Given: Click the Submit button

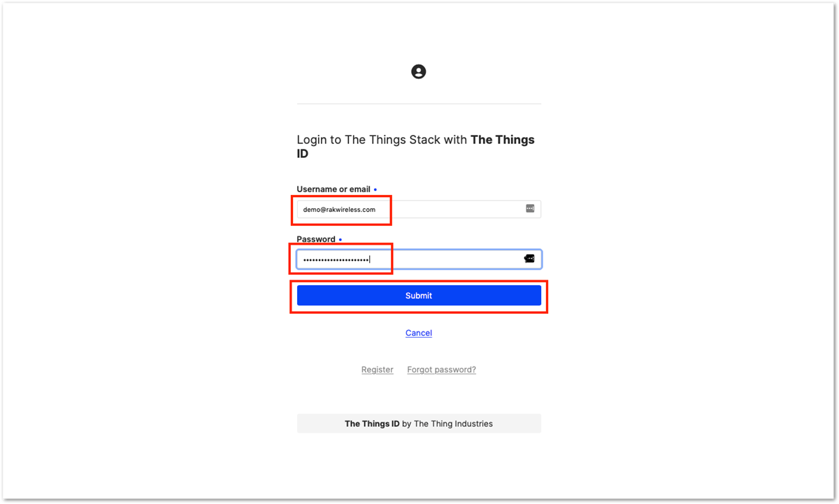Looking at the screenshot, I should click(x=419, y=296).
